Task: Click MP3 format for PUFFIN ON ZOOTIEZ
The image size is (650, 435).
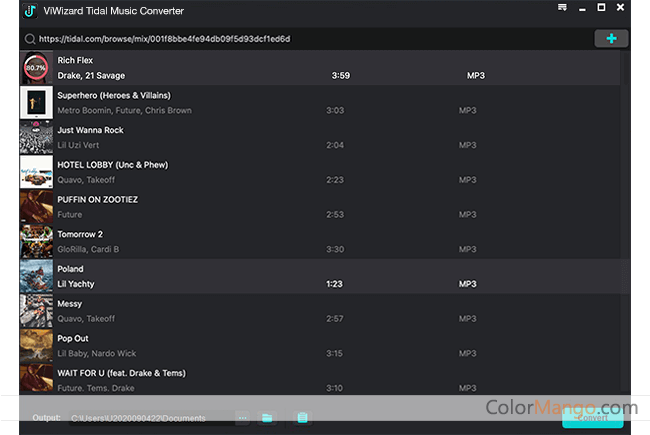Action: (468, 214)
